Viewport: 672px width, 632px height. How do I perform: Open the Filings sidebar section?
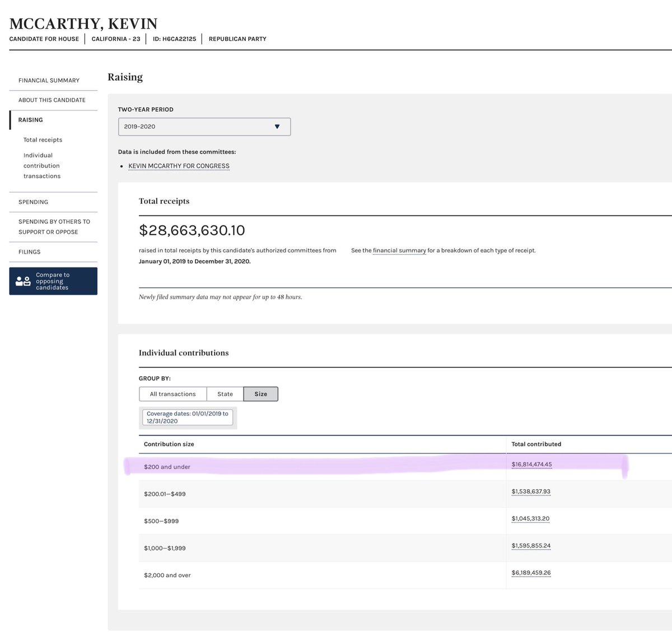(29, 252)
